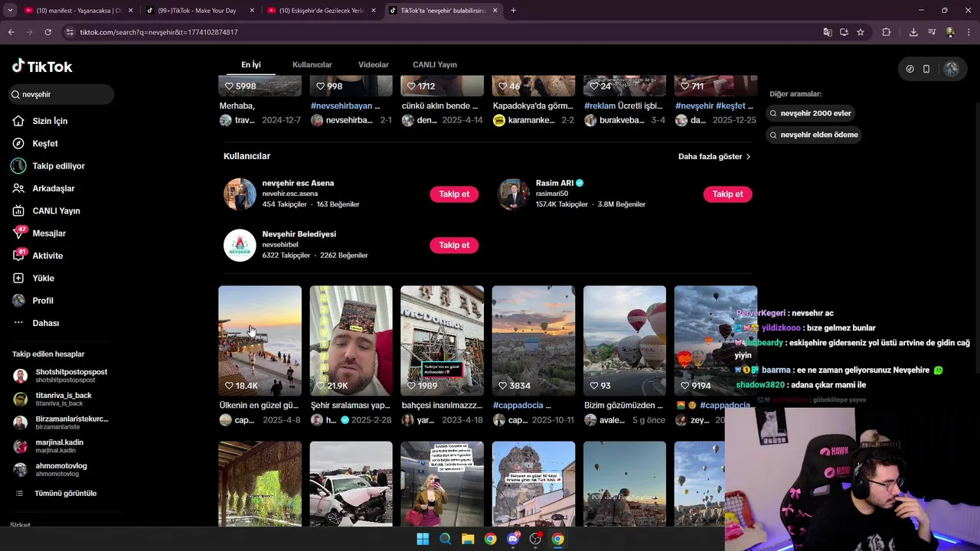Switch to CANLI Yayın search tab
This screenshot has height=551, width=980.
(x=435, y=64)
